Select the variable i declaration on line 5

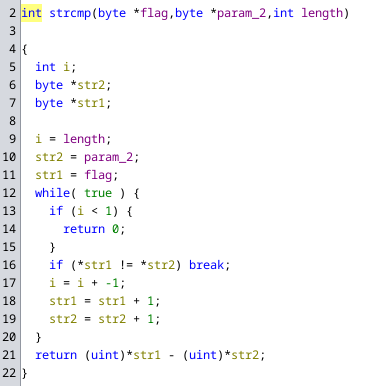pyautogui.click(x=66, y=67)
